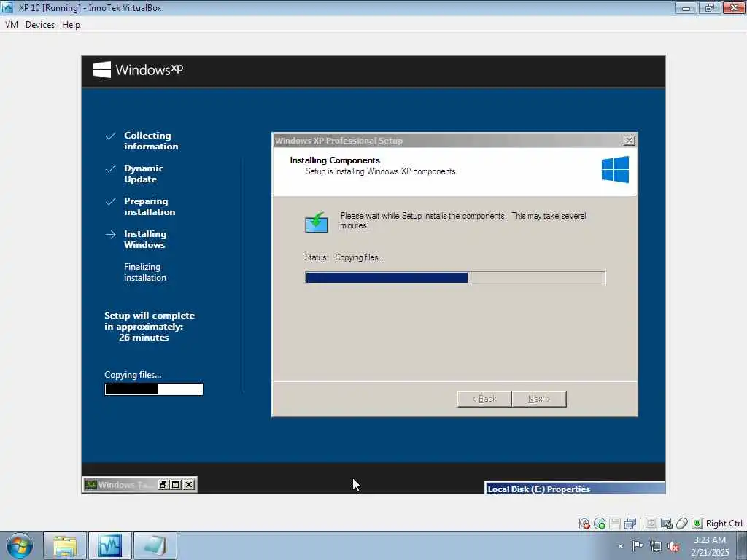Show hidden system tray icons
Image resolution: width=747 pixels, height=560 pixels.
(x=620, y=547)
